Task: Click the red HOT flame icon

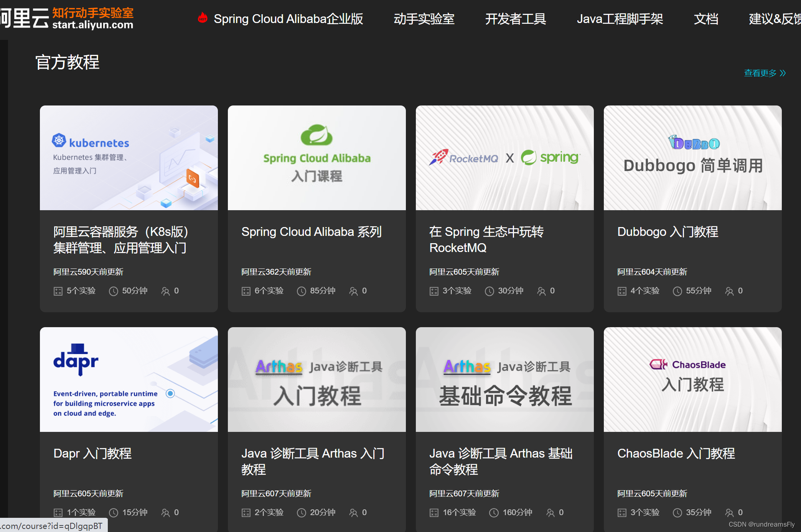Action: [x=203, y=18]
